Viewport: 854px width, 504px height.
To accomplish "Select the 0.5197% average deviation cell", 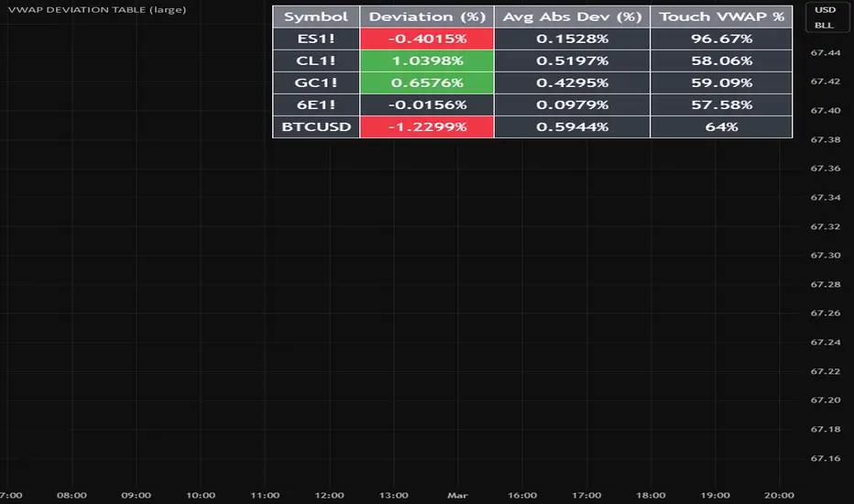I will coord(572,61).
